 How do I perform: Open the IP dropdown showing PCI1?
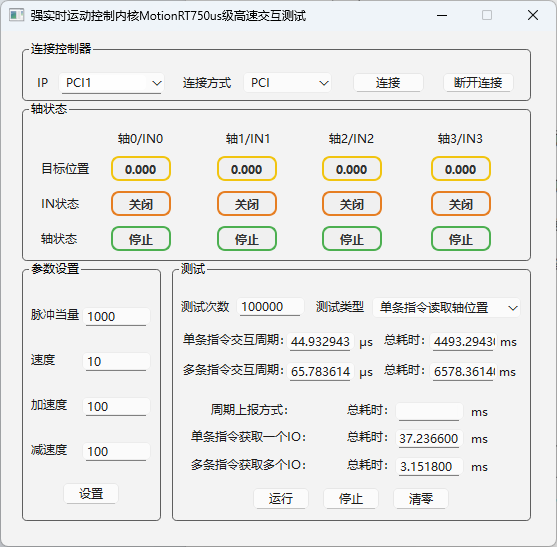(x=112, y=83)
